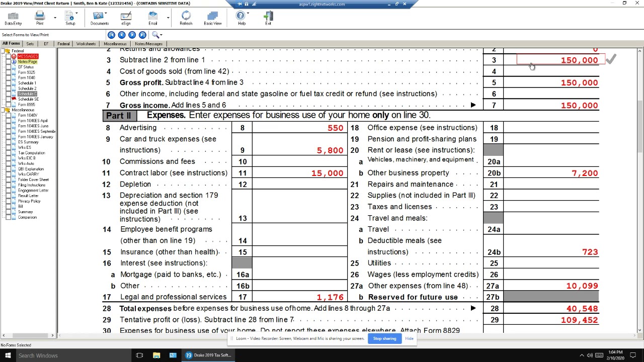This screenshot has width=644, height=362.
Task: Switch to the Federal tab
Action: click(x=63, y=44)
